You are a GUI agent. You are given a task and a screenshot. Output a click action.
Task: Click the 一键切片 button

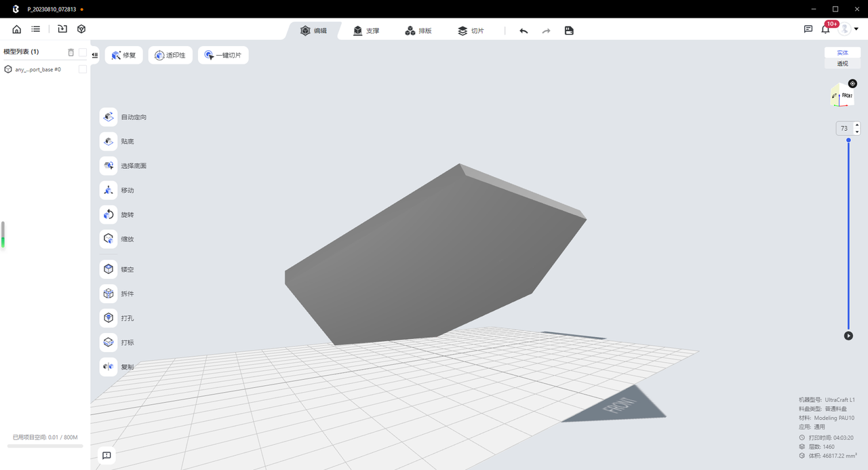(223, 56)
